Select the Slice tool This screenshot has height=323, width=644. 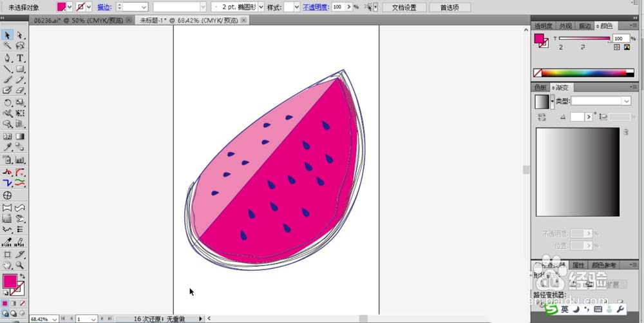(20, 255)
